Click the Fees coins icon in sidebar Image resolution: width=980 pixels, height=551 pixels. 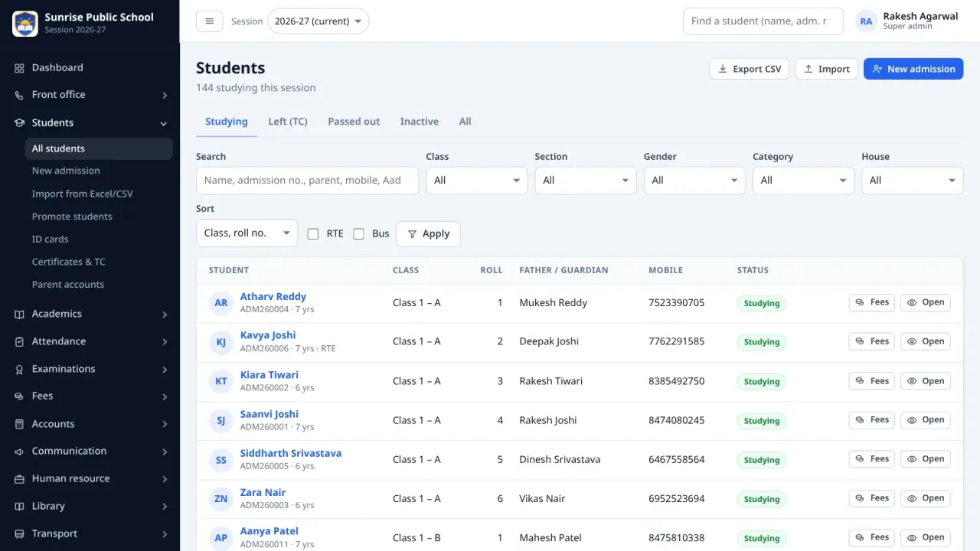pyautogui.click(x=19, y=396)
